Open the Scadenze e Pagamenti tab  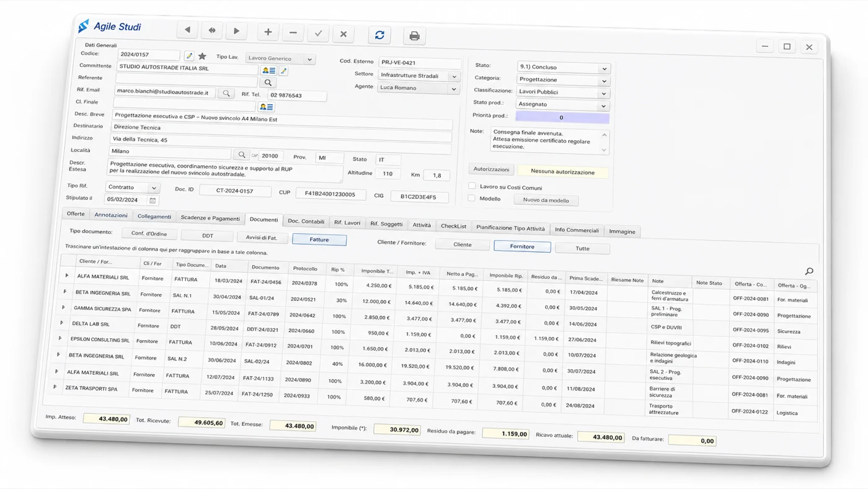pos(210,218)
